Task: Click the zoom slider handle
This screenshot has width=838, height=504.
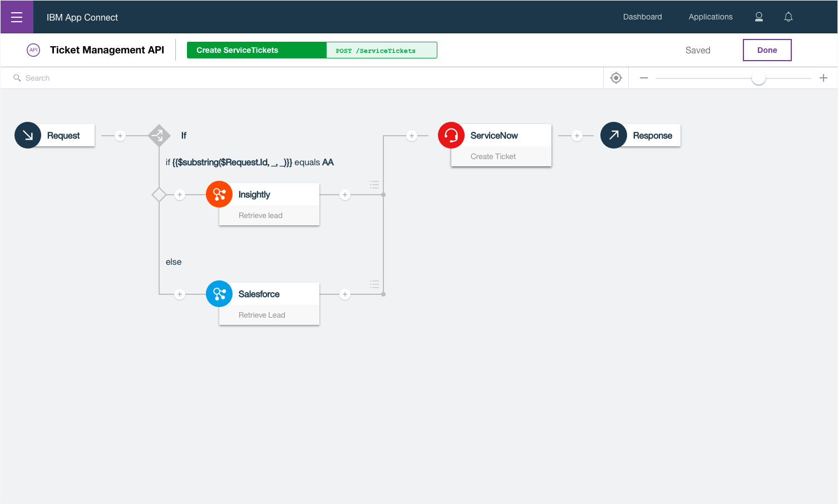Action: coord(758,78)
